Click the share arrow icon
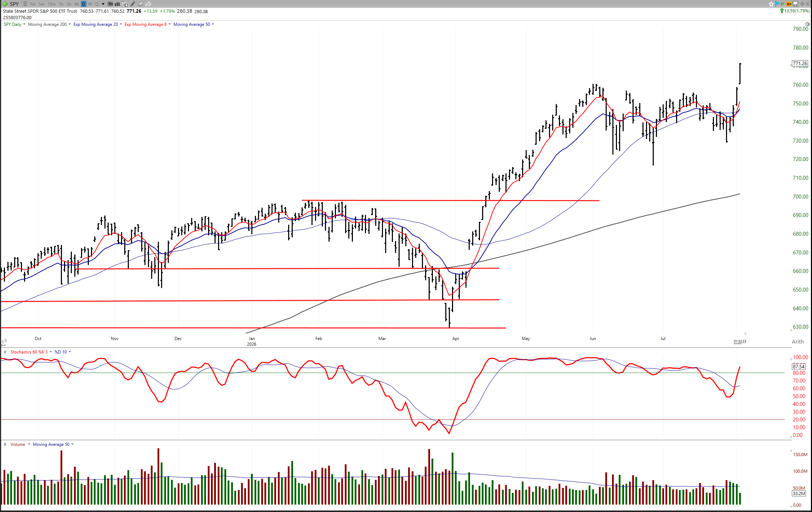 coord(148,4)
